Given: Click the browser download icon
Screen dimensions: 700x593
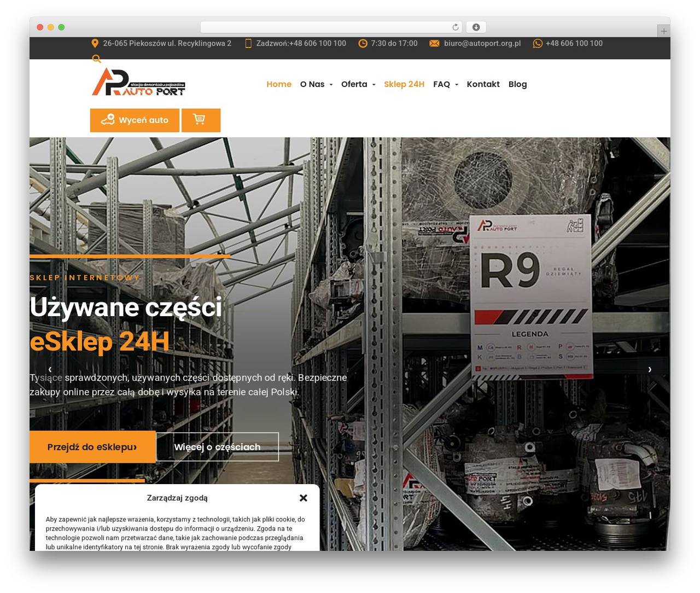Looking at the screenshot, I should point(476,27).
